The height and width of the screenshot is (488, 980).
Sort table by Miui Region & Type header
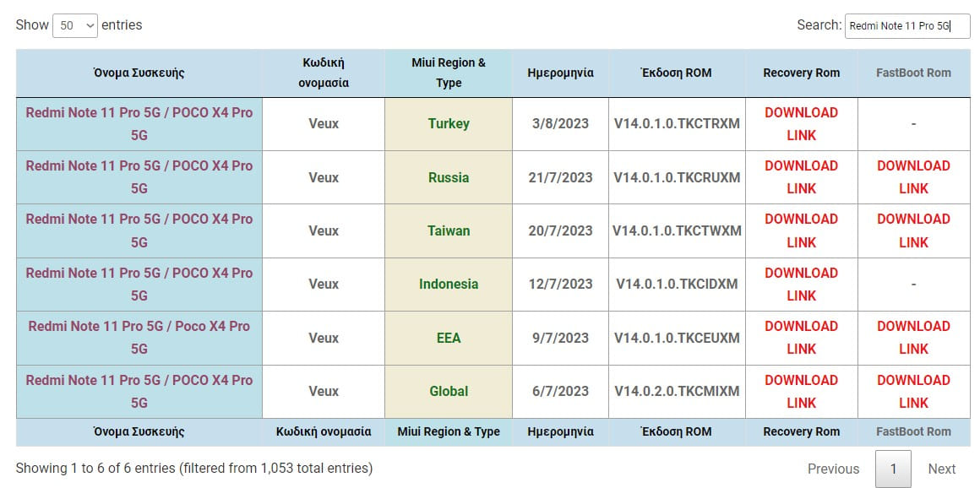(449, 73)
